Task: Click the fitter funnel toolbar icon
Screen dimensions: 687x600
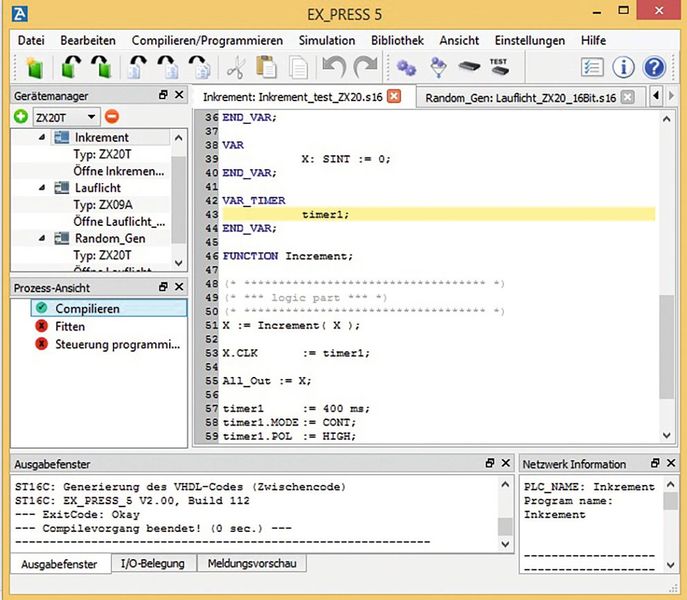Action: (439, 67)
